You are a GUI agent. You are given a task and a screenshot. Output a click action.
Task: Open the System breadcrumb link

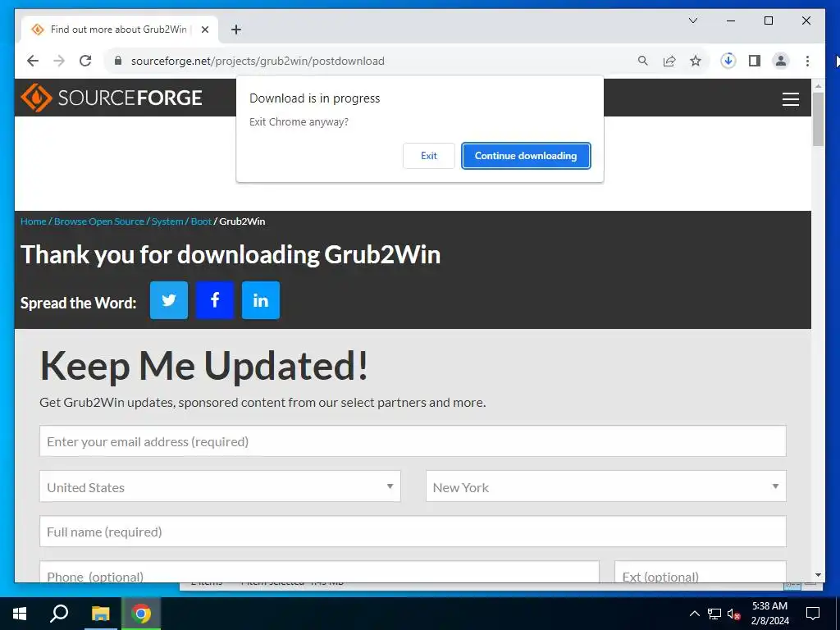pyautogui.click(x=167, y=221)
